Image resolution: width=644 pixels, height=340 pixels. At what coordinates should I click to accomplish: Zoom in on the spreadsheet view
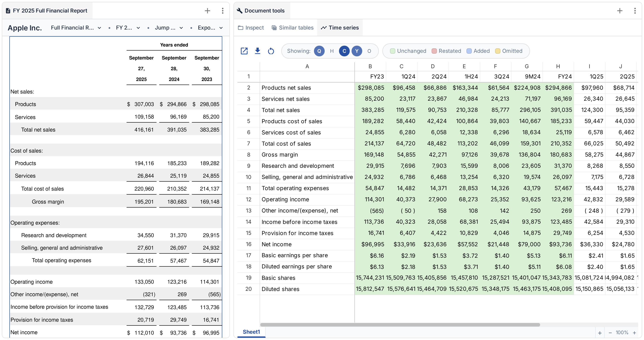point(634,332)
